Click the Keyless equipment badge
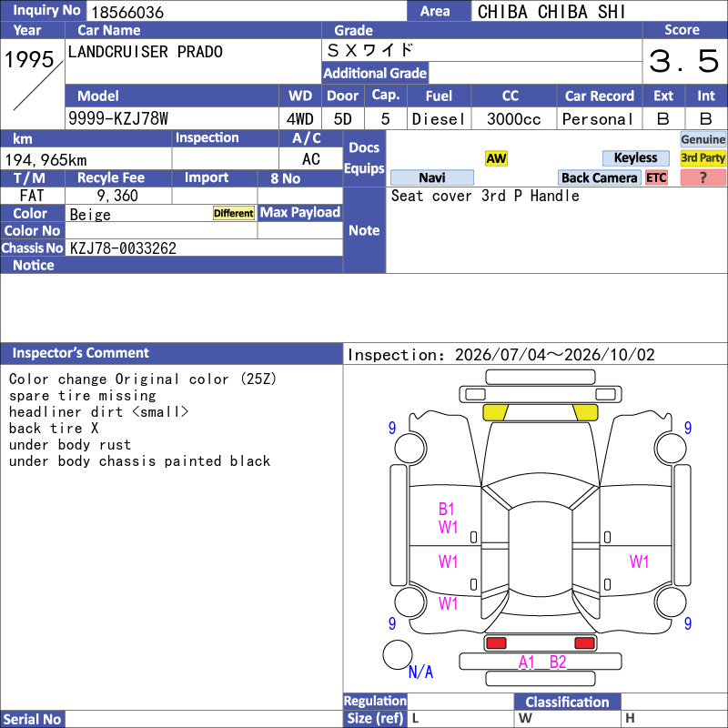The height and width of the screenshot is (728, 728). 635,157
